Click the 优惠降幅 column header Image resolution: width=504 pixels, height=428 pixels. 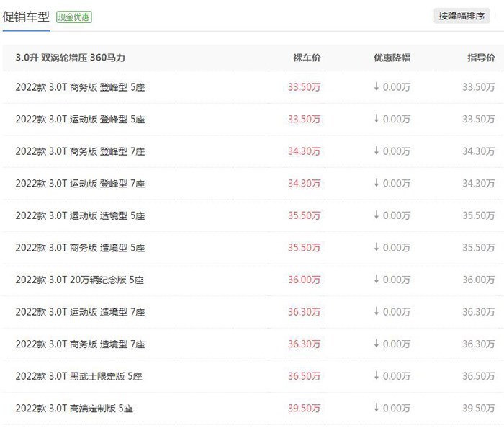392,58
